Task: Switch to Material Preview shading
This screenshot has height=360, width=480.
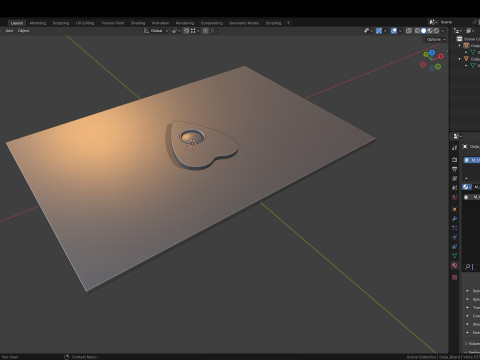Action: click(430, 31)
